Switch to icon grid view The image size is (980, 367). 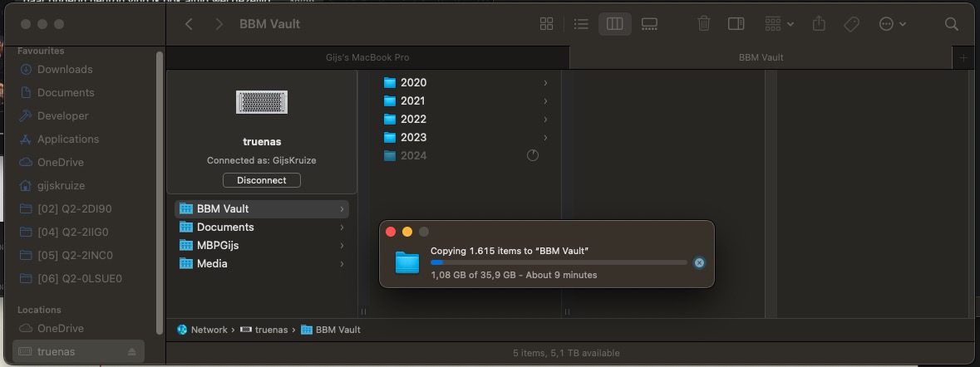(x=546, y=24)
